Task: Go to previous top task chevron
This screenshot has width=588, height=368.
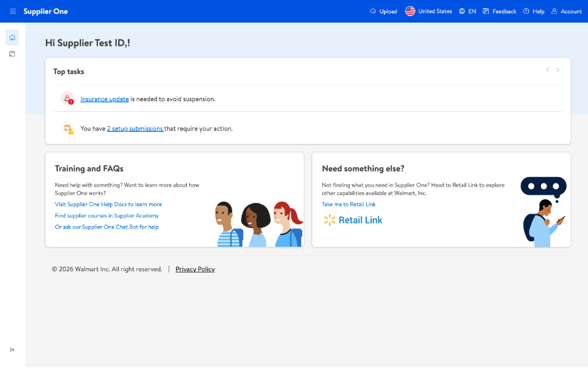Action: click(548, 70)
